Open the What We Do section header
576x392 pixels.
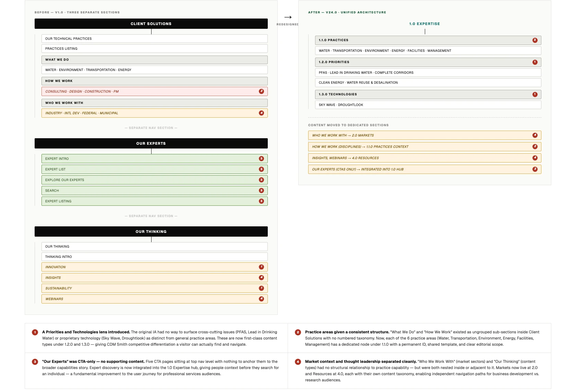[155, 60]
